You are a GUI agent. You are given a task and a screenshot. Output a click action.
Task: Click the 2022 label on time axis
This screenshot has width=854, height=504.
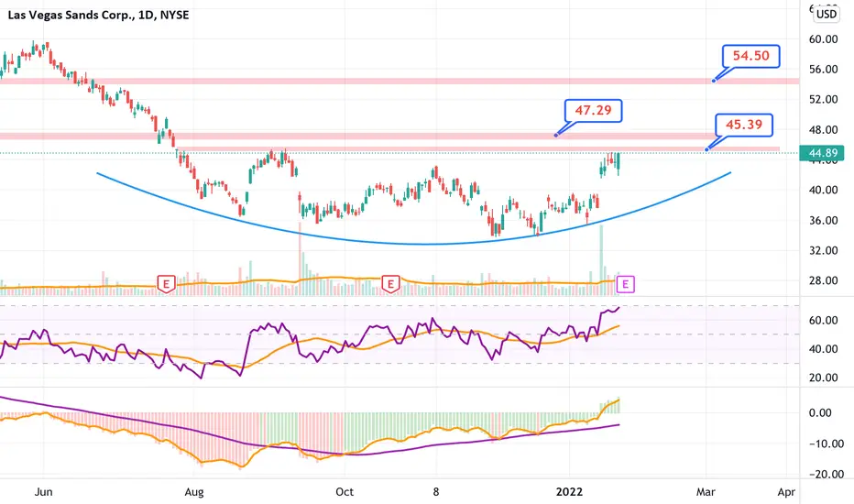click(x=569, y=492)
